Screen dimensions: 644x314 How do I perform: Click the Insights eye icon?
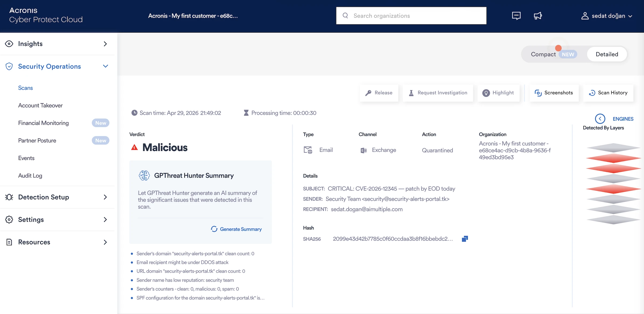[9, 44]
